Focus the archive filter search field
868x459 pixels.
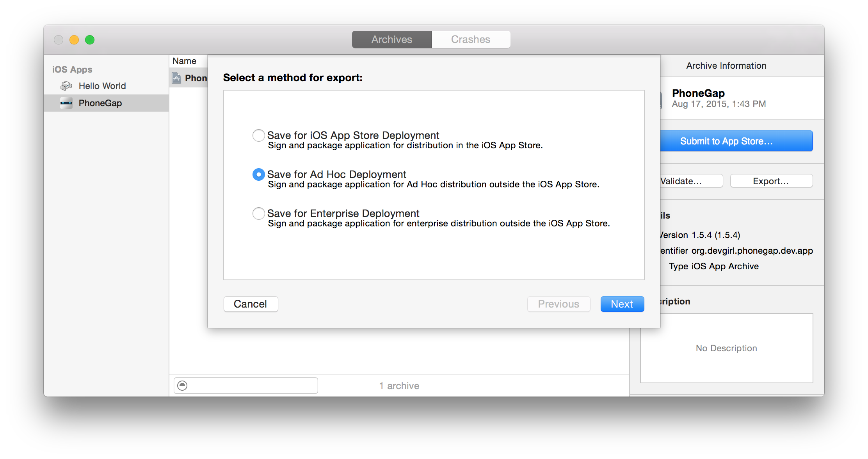click(x=246, y=386)
